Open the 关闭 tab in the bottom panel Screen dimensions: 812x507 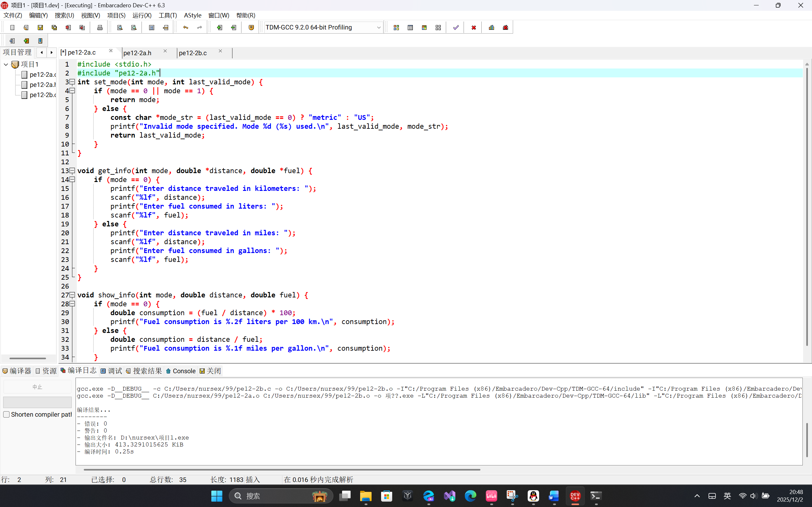[210, 371]
